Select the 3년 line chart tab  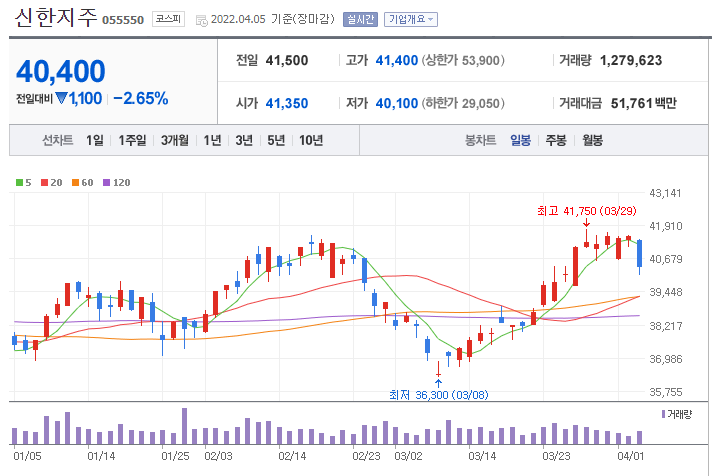coord(244,140)
